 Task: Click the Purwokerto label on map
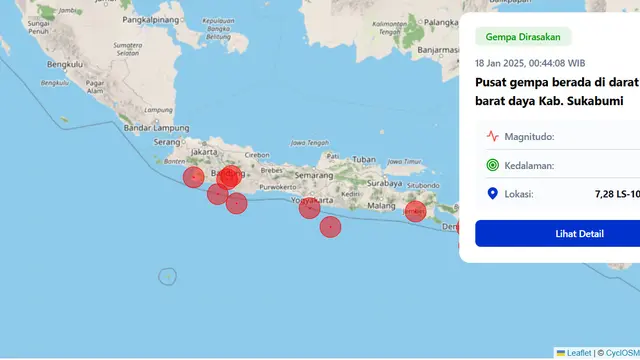coord(278,187)
